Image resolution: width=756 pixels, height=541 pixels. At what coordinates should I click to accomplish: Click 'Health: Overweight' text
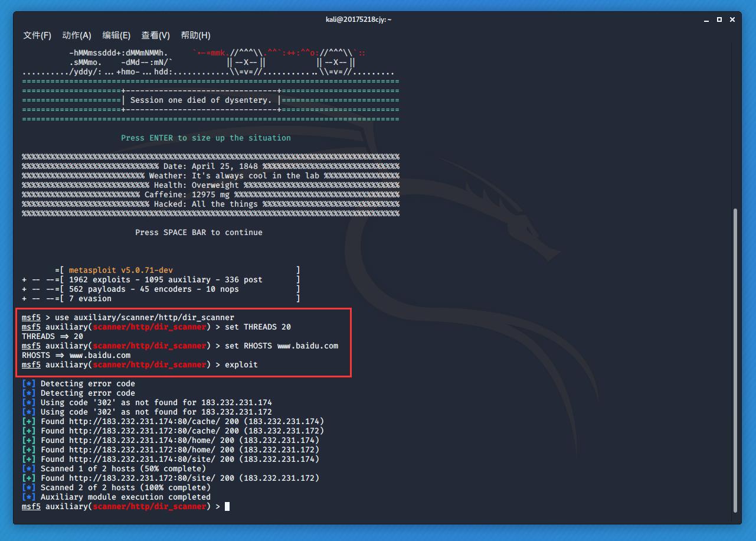point(197,185)
